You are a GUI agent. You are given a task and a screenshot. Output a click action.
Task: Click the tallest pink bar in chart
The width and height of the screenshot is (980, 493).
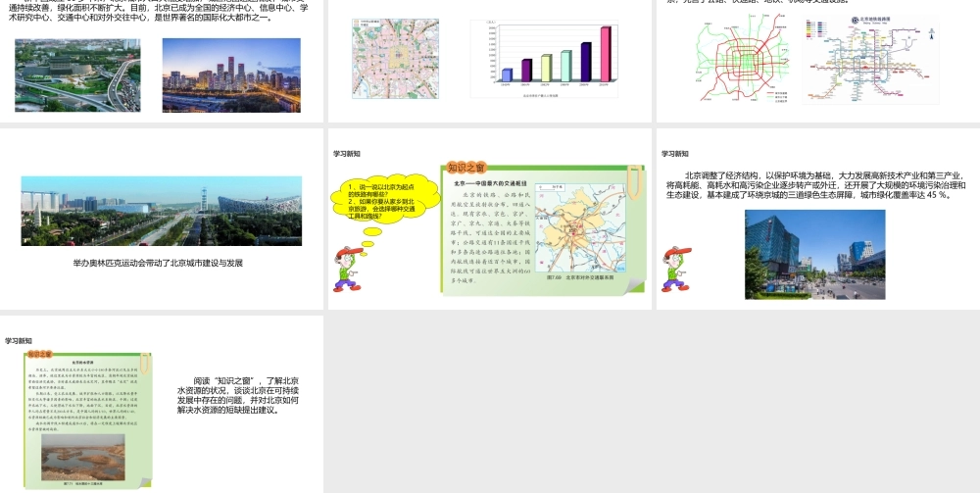(x=605, y=54)
